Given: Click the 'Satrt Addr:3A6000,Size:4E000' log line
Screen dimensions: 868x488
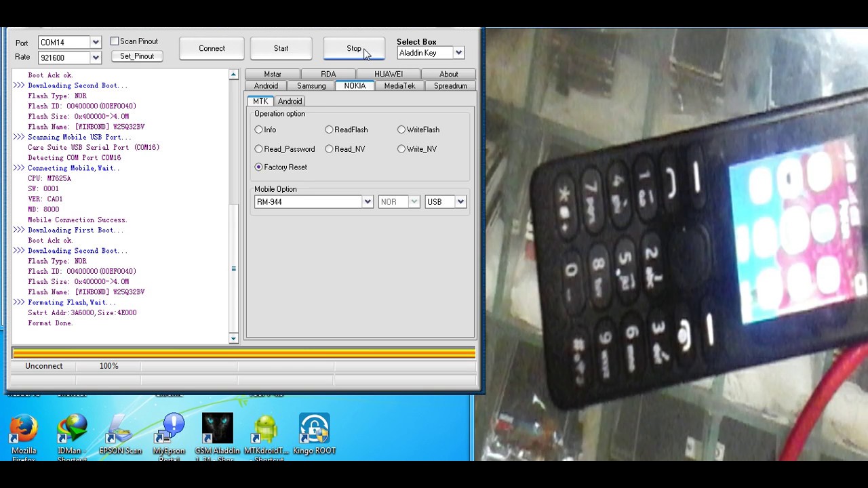Looking at the screenshot, I should 82,313.
